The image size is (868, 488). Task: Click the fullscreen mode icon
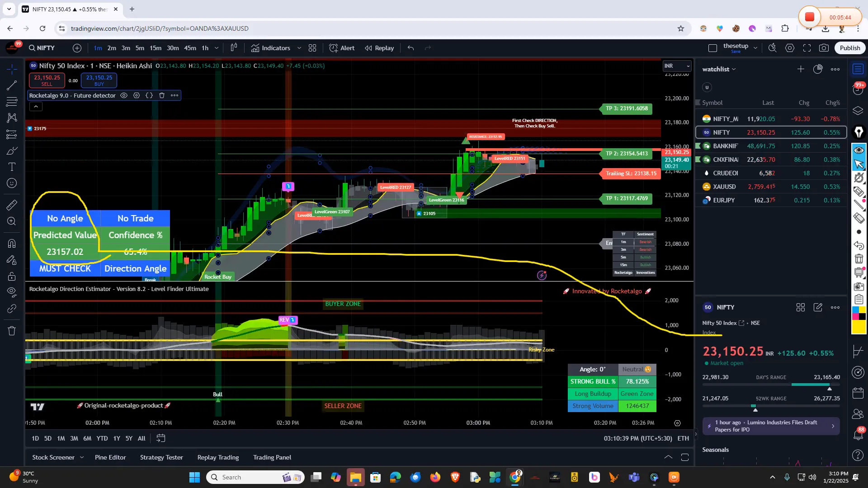pyautogui.click(x=807, y=48)
